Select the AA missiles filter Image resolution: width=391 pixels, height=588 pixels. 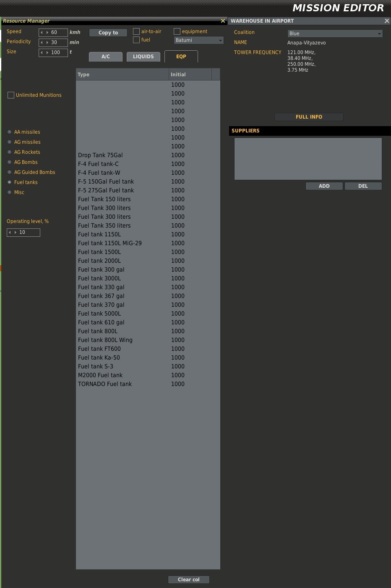10,132
